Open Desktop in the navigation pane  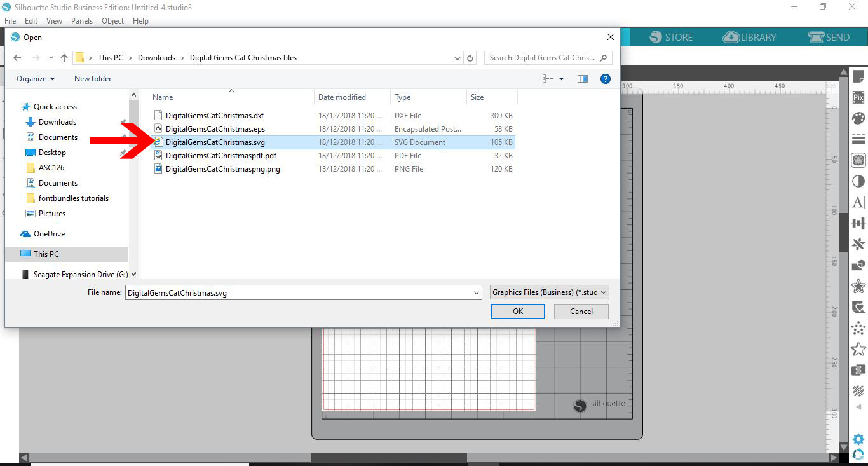46,153
